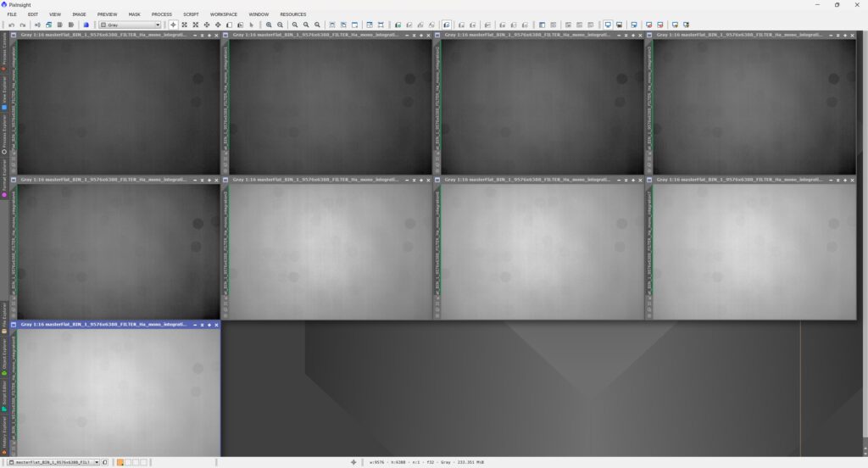Image resolution: width=868 pixels, height=468 pixels.
Task: Open the VIEW menu
Action: click(55, 14)
